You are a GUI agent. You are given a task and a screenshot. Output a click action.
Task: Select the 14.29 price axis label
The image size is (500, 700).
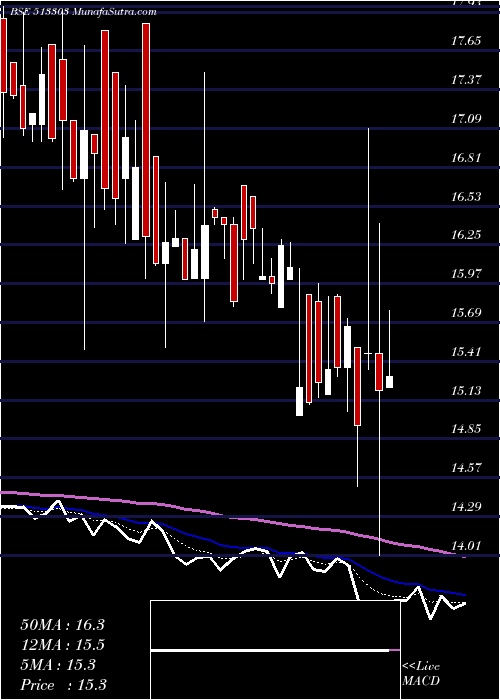coord(466,507)
